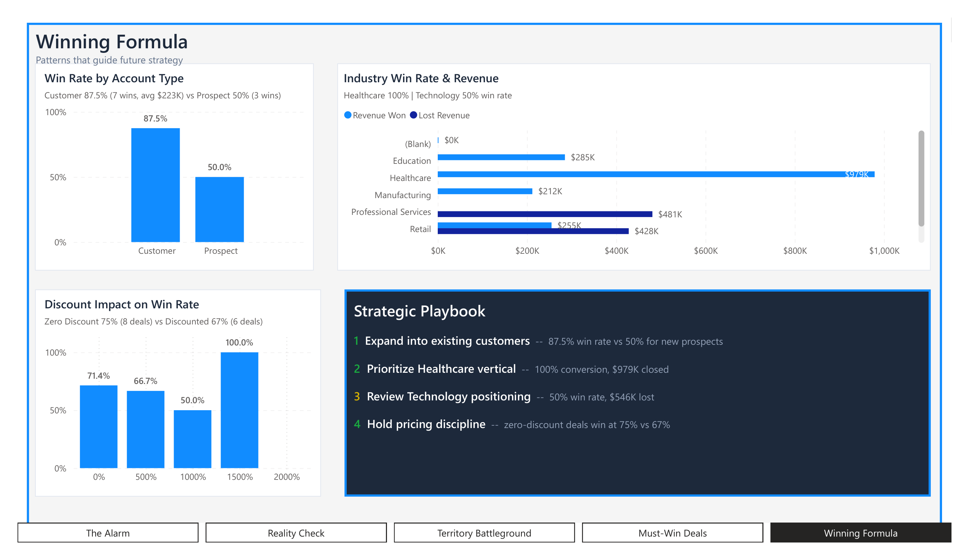Select the 100.0% discount bar
Image resolution: width=969 pixels, height=560 pixels.
[x=239, y=410]
